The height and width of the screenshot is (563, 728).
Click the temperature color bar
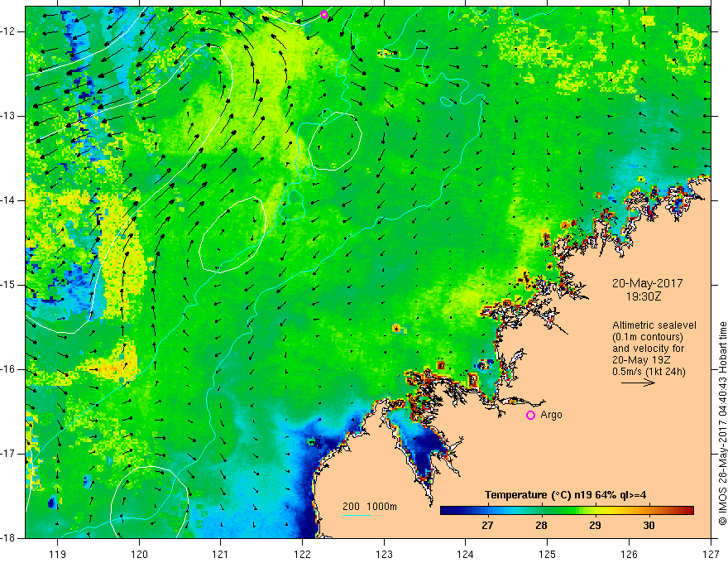(567, 510)
